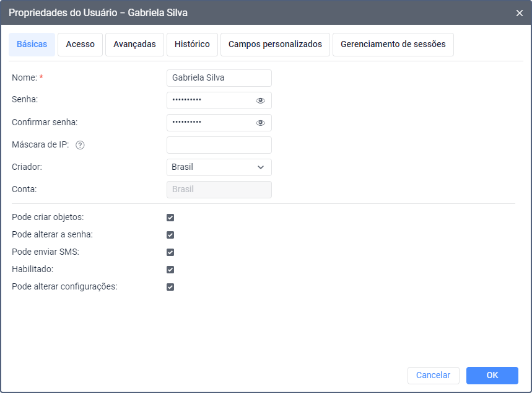The height and width of the screenshot is (393, 532).
Task: Open the Criador dropdown
Action: pos(219,167)
